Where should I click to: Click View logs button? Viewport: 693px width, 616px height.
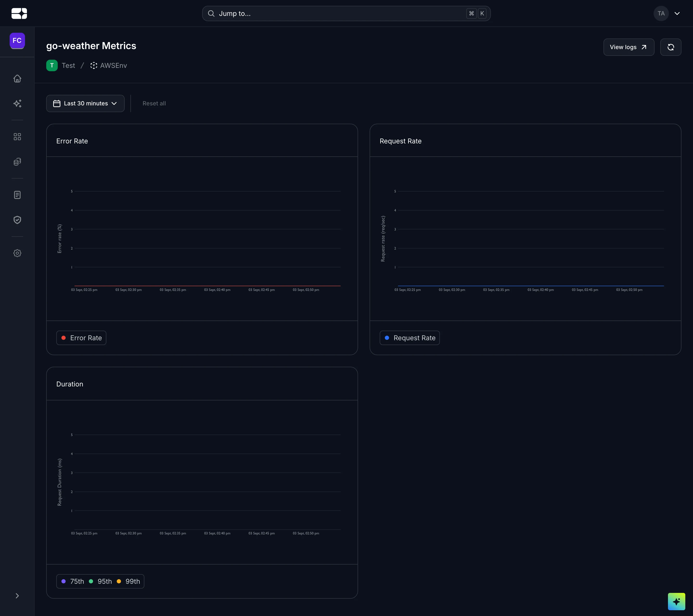pos(629,47)
